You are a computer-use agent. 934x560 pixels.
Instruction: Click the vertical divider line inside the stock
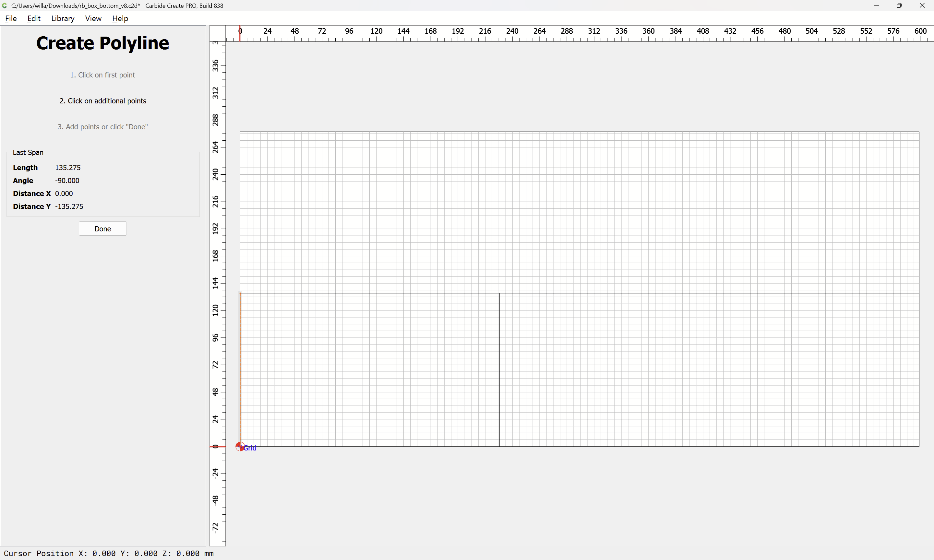click(499, 370)
